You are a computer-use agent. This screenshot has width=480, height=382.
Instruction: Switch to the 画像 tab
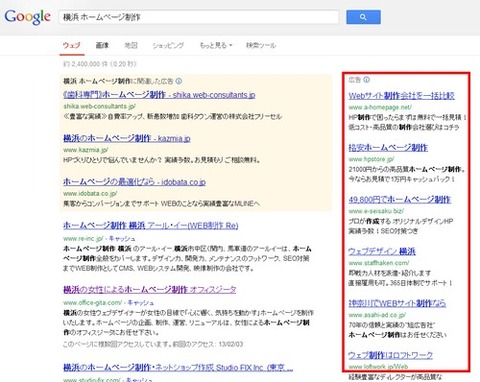click(x=102, y=45)
